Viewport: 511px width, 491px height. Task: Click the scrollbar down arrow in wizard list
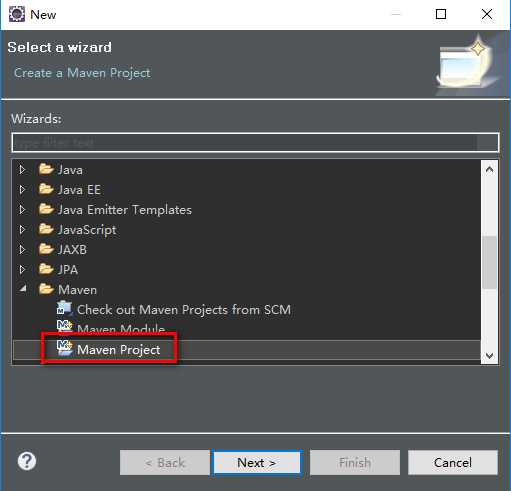point(489,355)
